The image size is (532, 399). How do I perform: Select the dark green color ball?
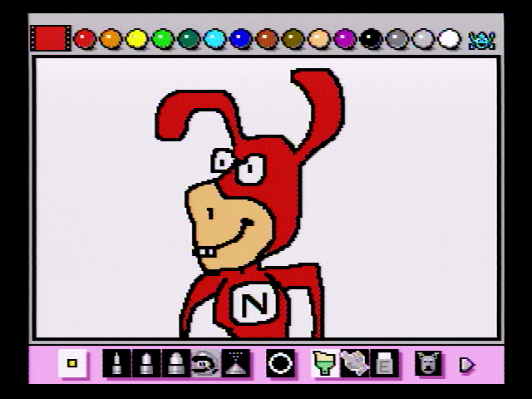click(189, 38)
